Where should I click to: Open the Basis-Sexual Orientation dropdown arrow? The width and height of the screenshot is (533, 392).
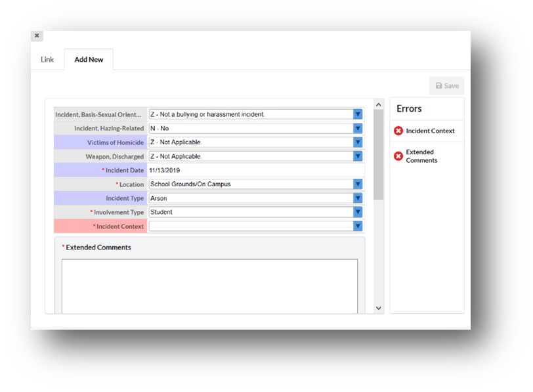358,114
